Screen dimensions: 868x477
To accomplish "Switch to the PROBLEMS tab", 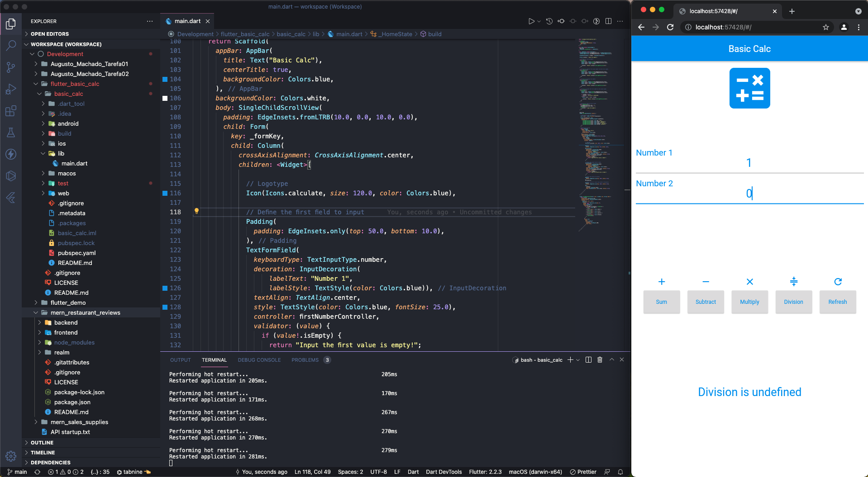I will pyautogui.click(x=310, y=360).
